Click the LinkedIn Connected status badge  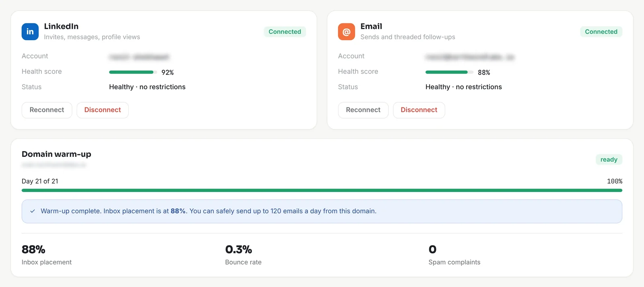click(x=285, y=32)
